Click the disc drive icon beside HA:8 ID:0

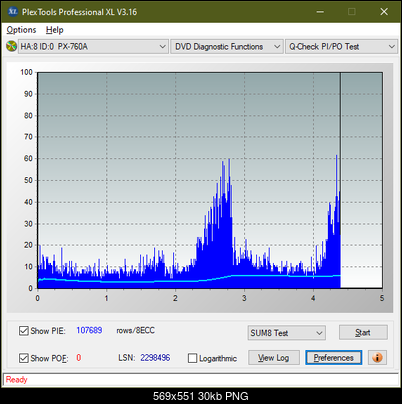12,46
